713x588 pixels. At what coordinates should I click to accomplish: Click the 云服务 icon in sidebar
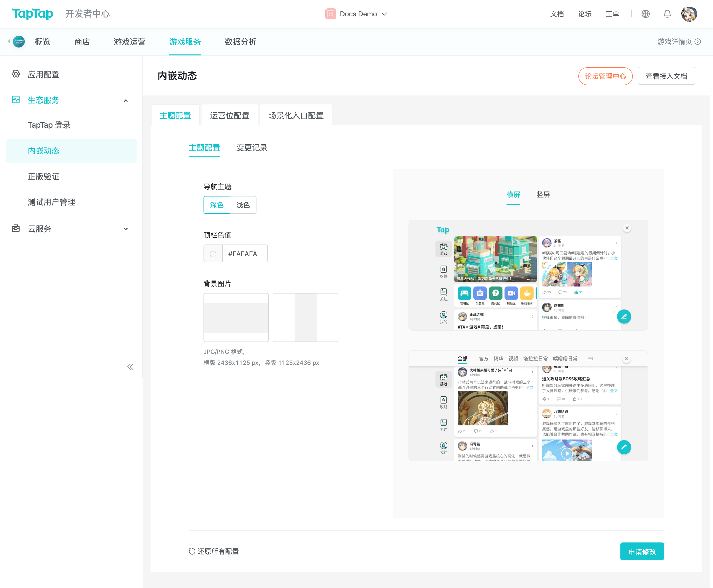tap(16, 229)
